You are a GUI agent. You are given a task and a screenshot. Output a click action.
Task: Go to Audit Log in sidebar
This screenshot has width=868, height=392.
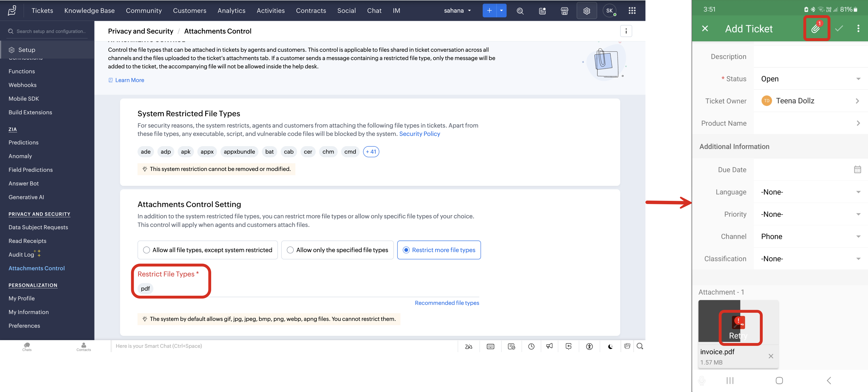pyautogui.click(x=21, y=255)
